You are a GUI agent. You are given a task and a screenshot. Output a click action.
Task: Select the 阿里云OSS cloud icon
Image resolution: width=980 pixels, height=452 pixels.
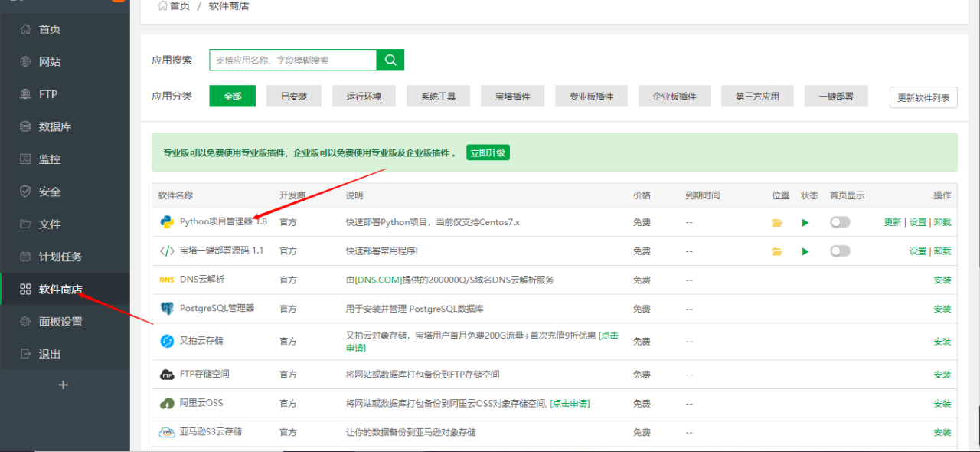pos(167,402)
